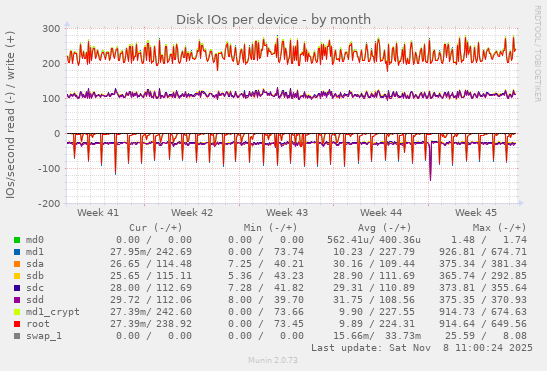This screenshot has height=371, width=547.
Task: Click the y-axis value '200'
Action: click(51, 64)
